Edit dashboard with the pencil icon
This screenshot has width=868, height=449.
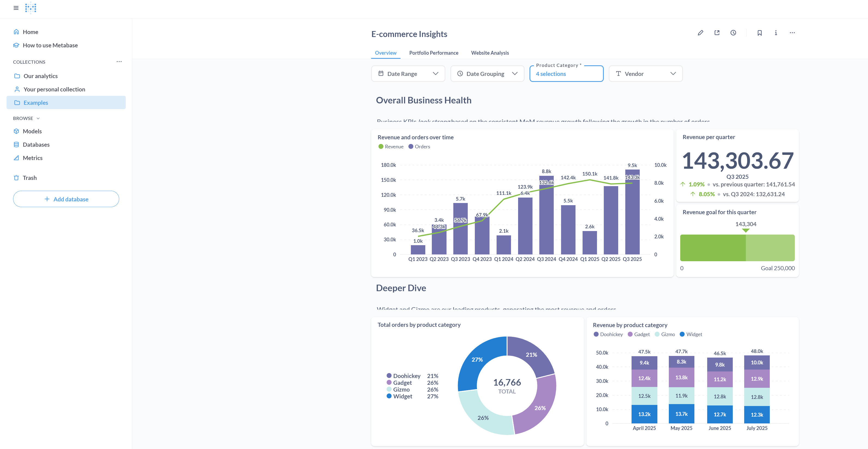point(700,33)
